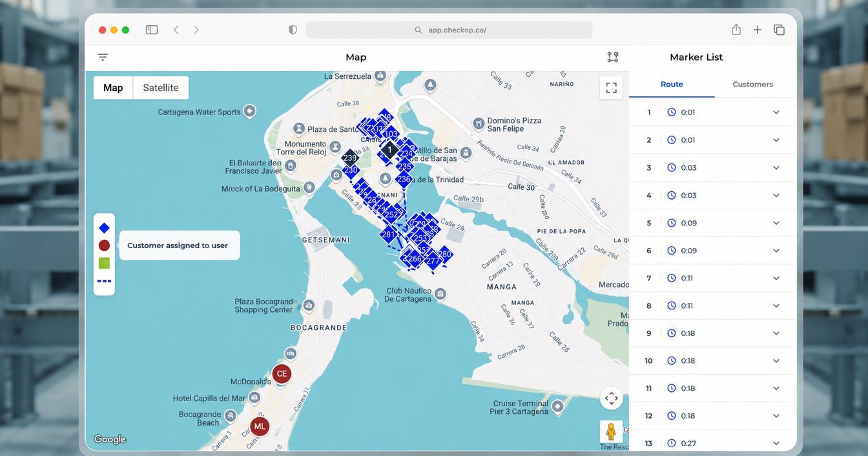Click the Cartagena Water Sports map pin
This screenshot has height=456, width=868.
pyautogui.click(x=249, y=111)
